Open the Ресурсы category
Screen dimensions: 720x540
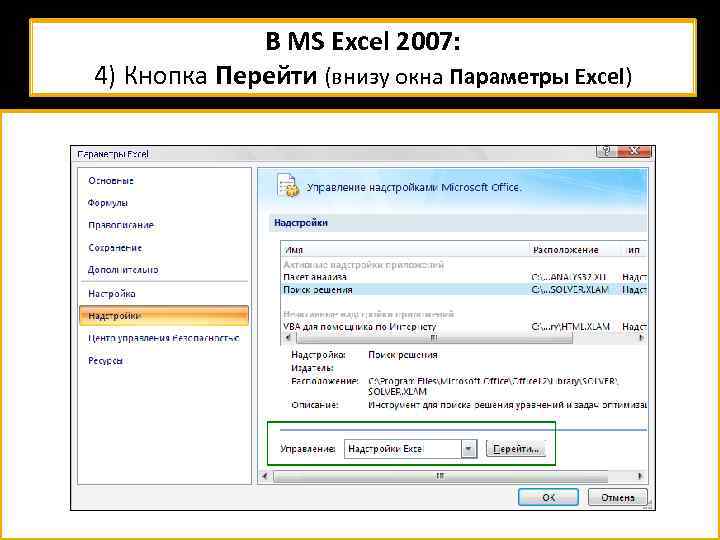tap(105, 361)
